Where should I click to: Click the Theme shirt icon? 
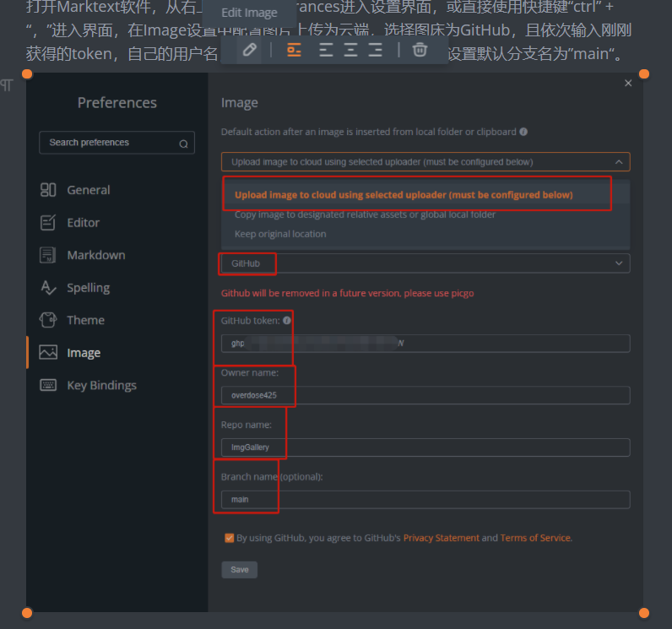tap(48, 320)
